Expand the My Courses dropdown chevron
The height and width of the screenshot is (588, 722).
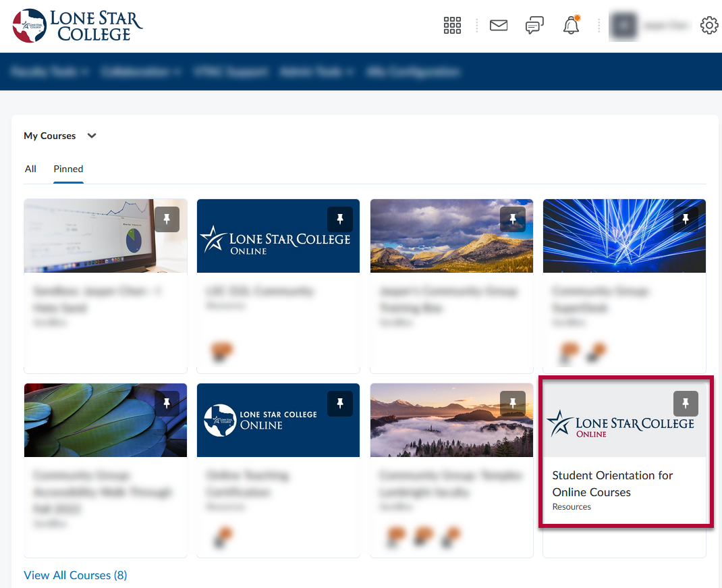pos(92,136)
